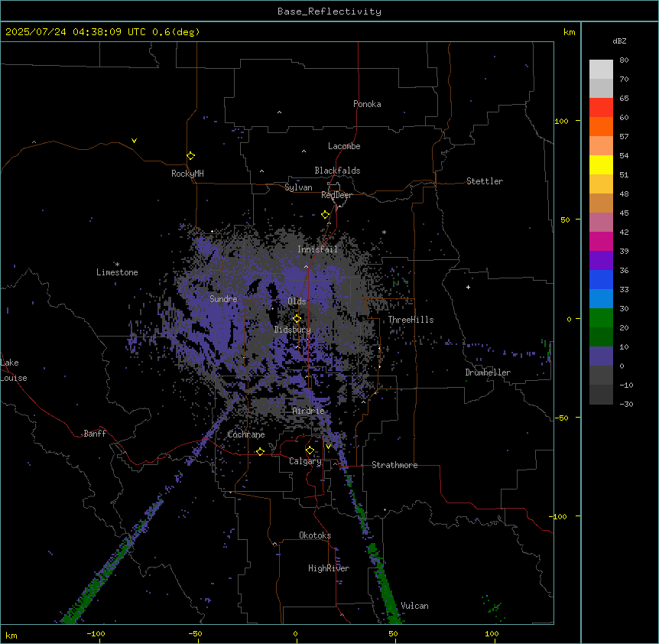This screenshot has width=659, height=644.
Task: Click the Stettler city label
Action: click(485, 181)
